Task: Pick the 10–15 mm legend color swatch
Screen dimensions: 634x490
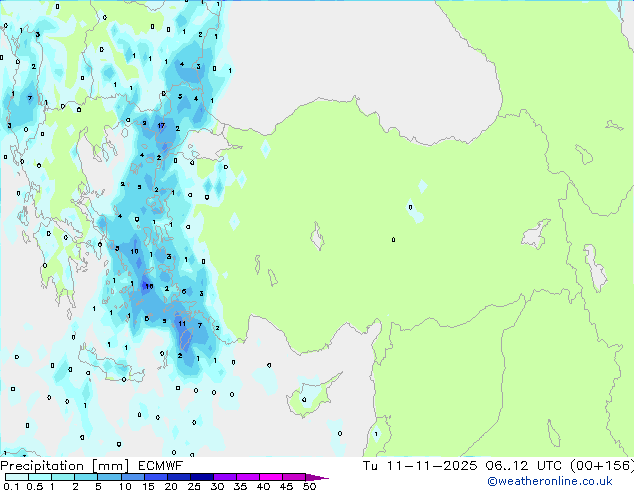Action: (x=132, y=477)
